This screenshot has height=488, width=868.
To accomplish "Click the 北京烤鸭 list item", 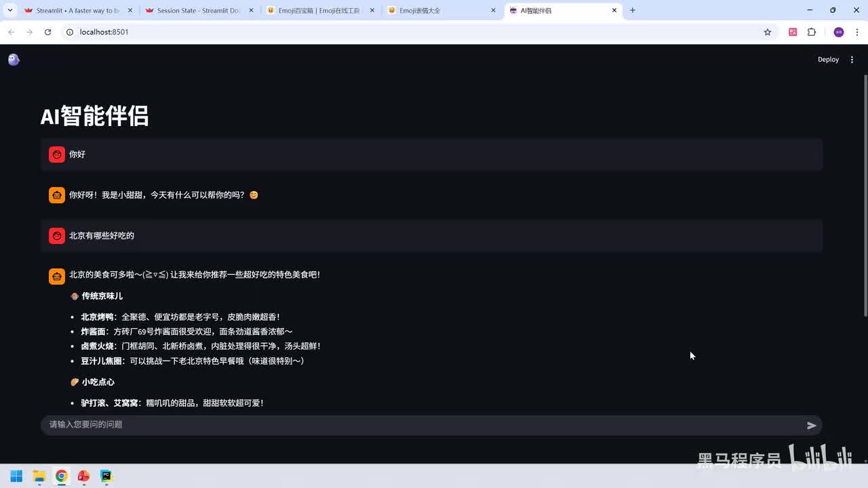I will click(x=180, y=317).
